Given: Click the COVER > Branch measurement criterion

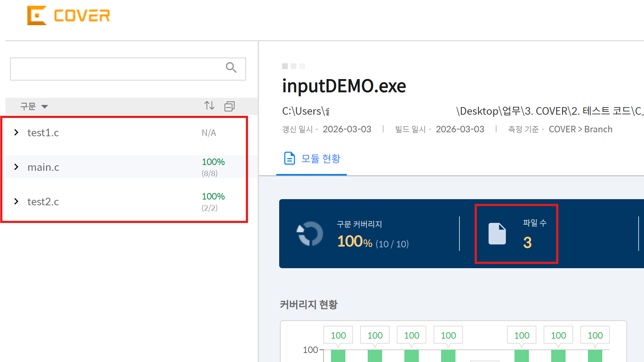Looking at the screenshot, I should tap(580, 129).
